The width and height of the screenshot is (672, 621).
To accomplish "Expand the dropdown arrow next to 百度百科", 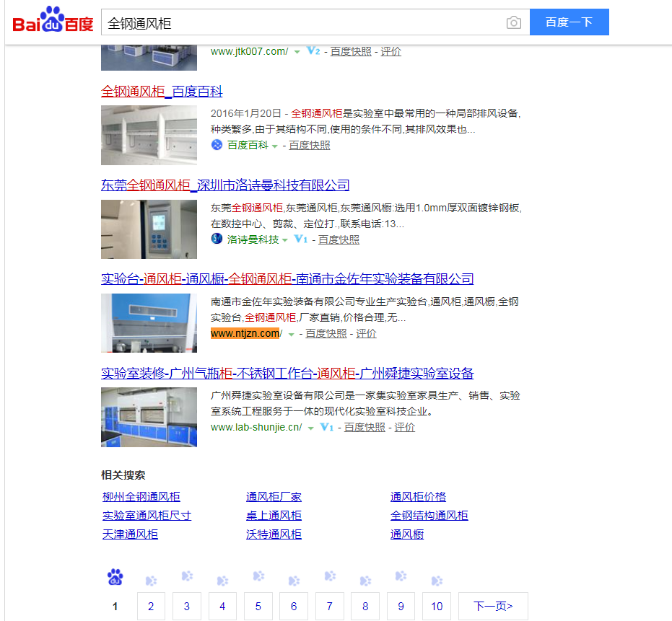I will (275, 146).
